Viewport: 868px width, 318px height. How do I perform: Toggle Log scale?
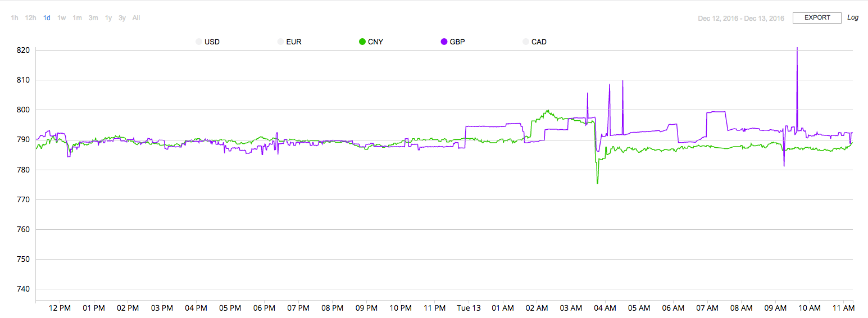point(853,18)
